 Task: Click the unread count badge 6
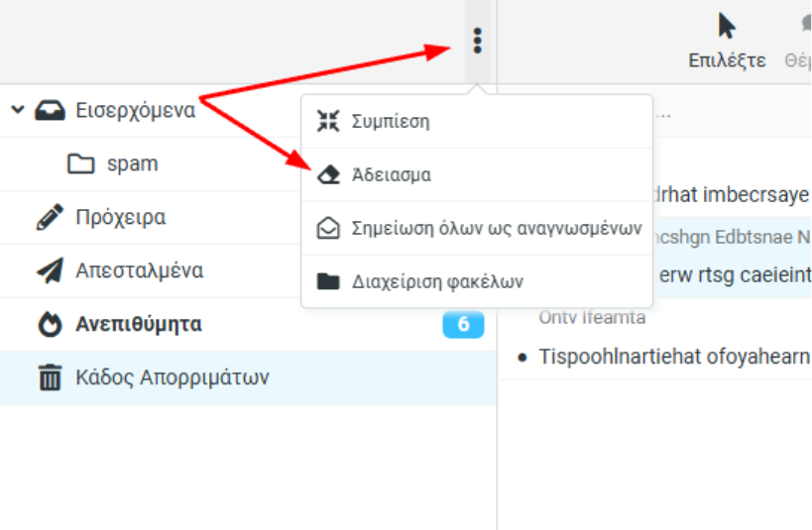[463, 325]
